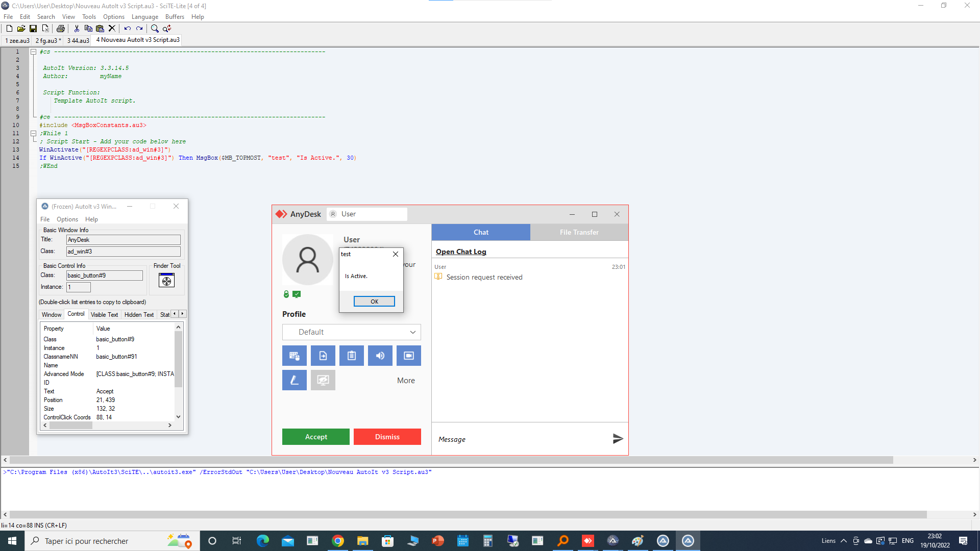980x551 pixels.
Task: Click the window Class field ad_win#3
Action: [x=124, y=252]
